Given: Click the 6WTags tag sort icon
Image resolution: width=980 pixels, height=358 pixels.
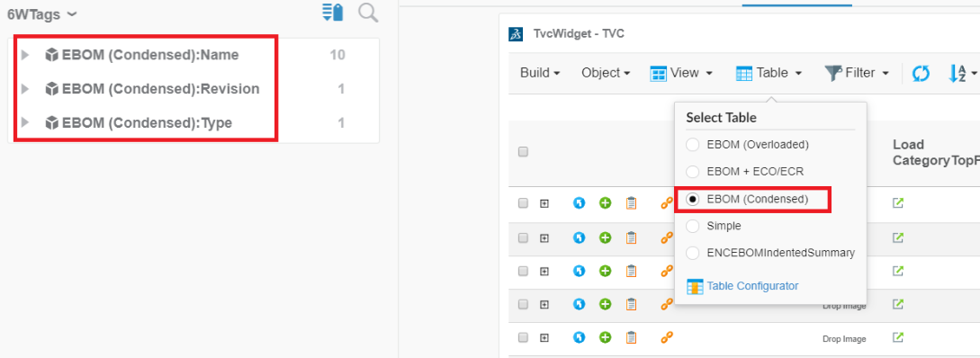Looking at the screenshot, I should [332, 12].
